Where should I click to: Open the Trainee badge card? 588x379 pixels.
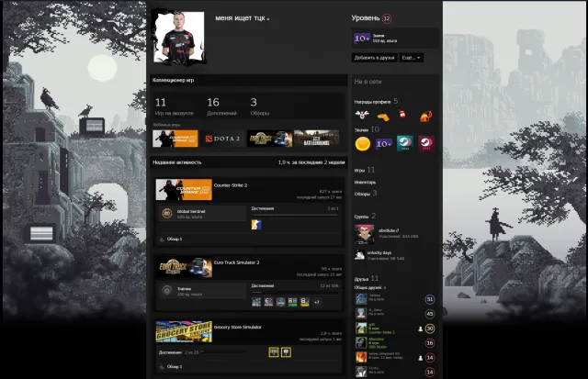pyautogui.click(x=202, y=291)
